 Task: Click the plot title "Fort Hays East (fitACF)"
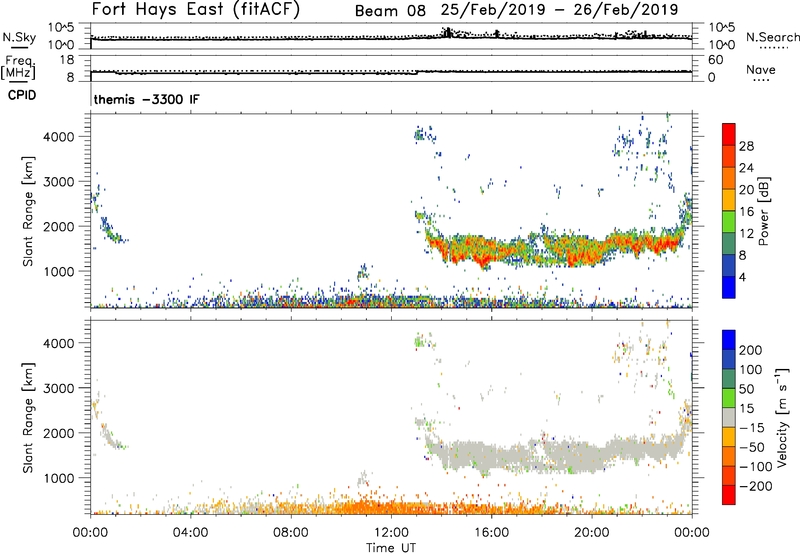click(x=196, y=9)
